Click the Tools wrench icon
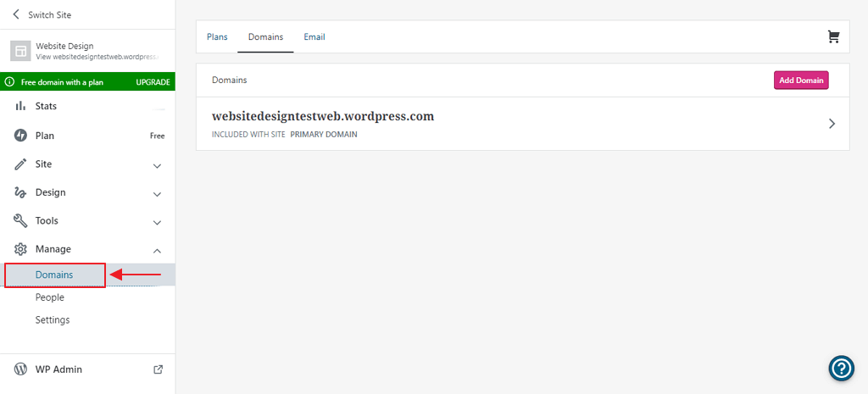Viewport: 868px width, 394px height. pyautogui.click(x=20, y=221)
